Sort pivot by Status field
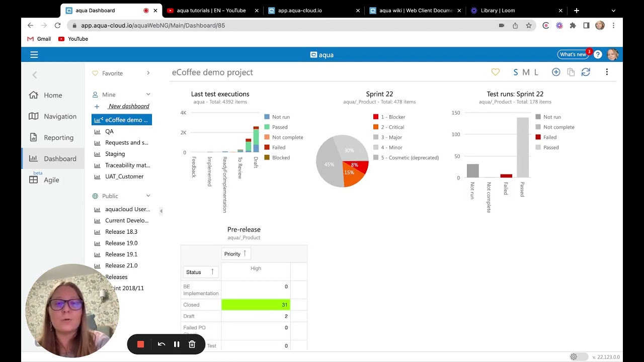This screenshot has width=644, height=362. (200, 272)
